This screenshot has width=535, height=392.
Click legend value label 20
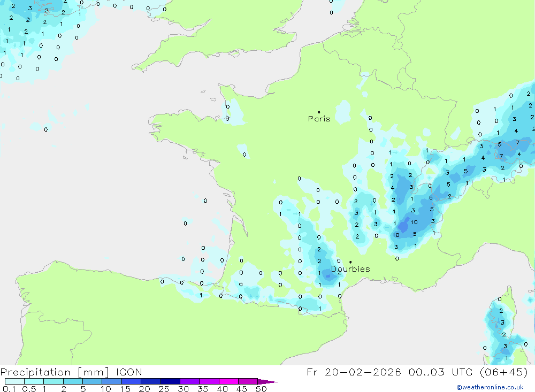144,389
